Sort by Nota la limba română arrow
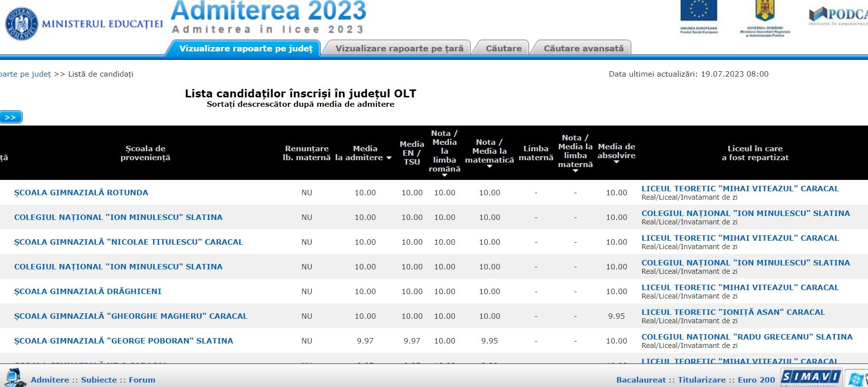 click(445, 175)
